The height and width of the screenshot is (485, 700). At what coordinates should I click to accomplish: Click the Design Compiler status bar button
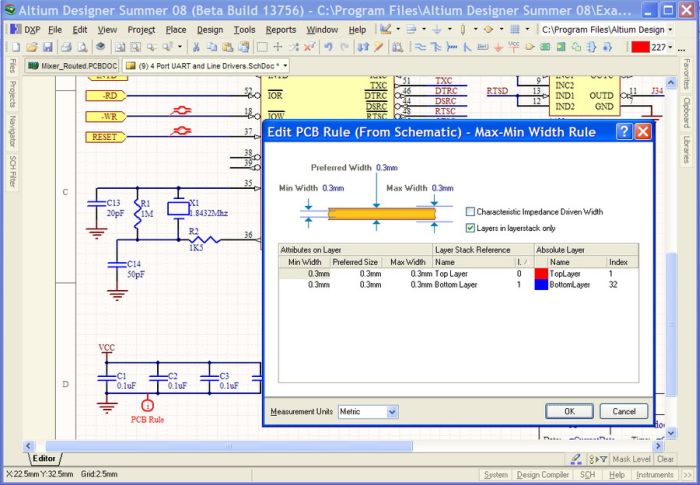(x=542, y=475)
